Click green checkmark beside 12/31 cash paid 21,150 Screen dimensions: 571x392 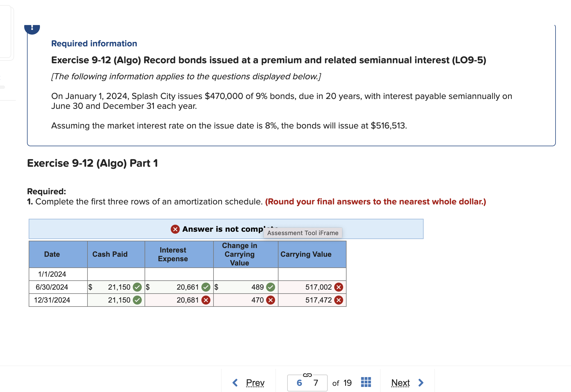tap(137, 300)
